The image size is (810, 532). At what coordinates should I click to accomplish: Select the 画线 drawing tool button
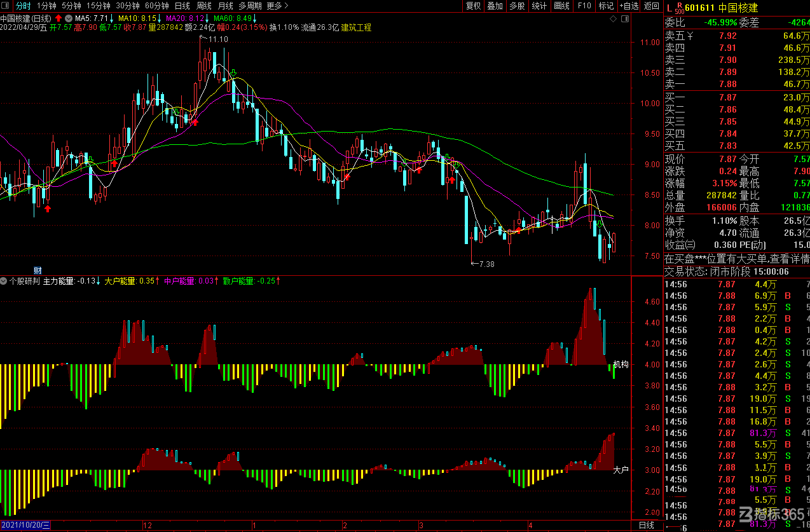562,6
